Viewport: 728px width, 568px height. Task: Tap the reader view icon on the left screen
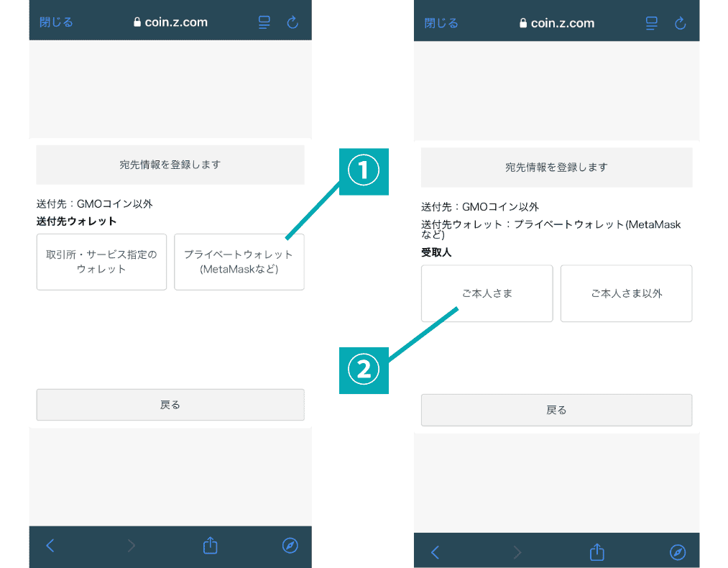[264, 22]
